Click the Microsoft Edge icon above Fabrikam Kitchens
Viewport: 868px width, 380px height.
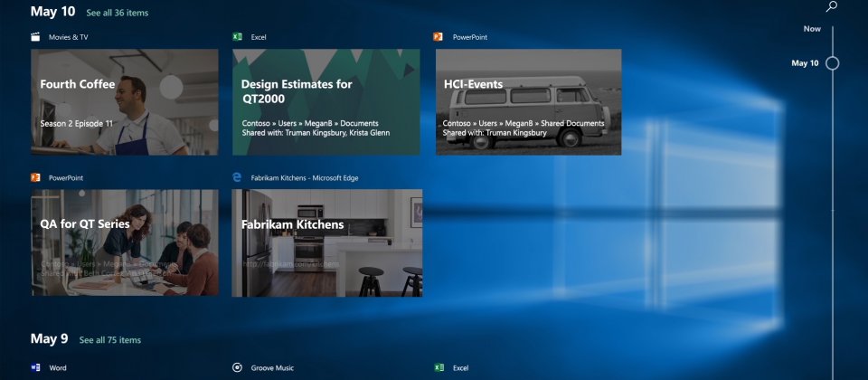pos(237,177)
